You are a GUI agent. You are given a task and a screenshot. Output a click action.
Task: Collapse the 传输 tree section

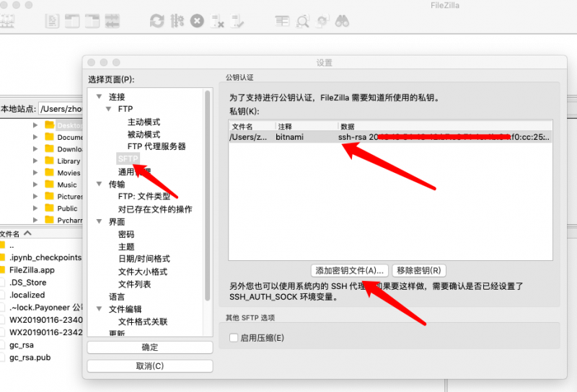click(x=99, y=184)
